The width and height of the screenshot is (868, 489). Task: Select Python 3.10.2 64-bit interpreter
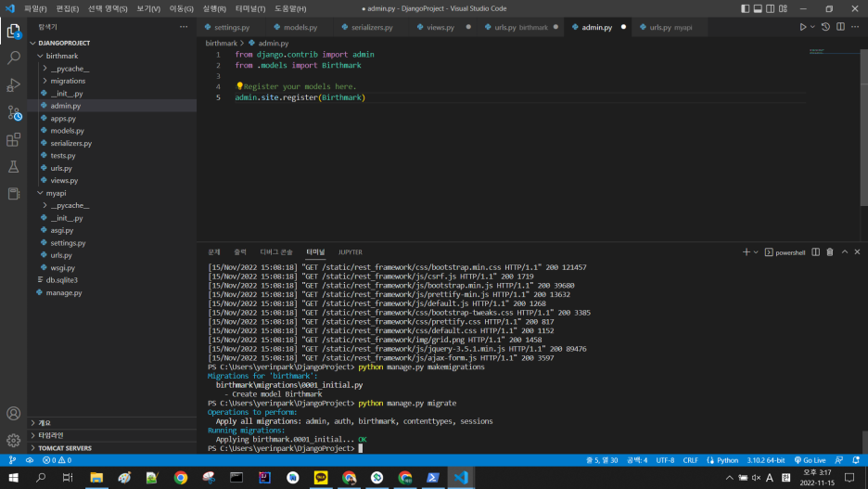pyautogui.click(x=766, y=460)
